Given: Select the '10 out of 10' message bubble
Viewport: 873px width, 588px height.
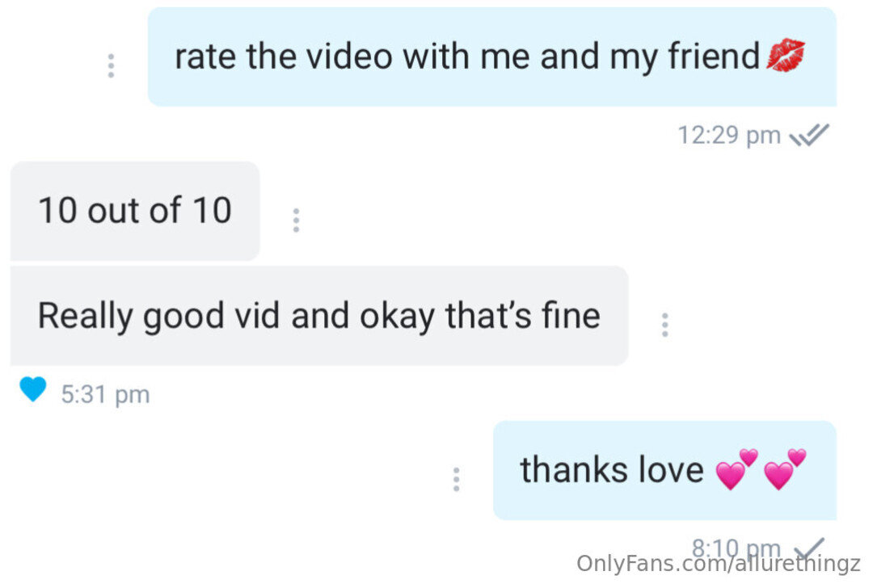Looking at the screenshot, I should tap(135, 211).
